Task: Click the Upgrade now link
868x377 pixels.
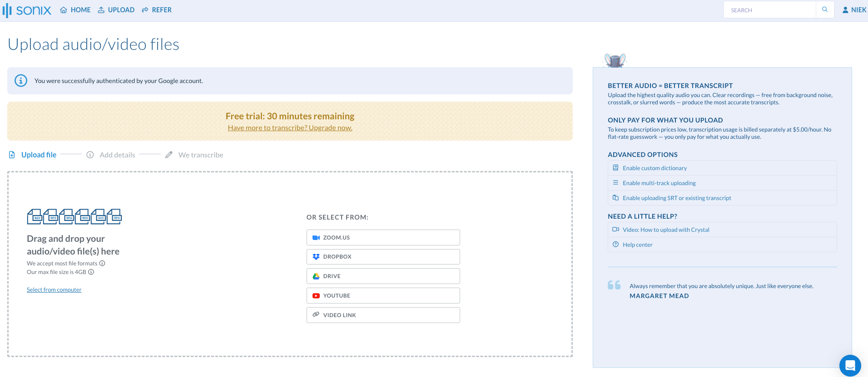Action: tap(290, 128)
